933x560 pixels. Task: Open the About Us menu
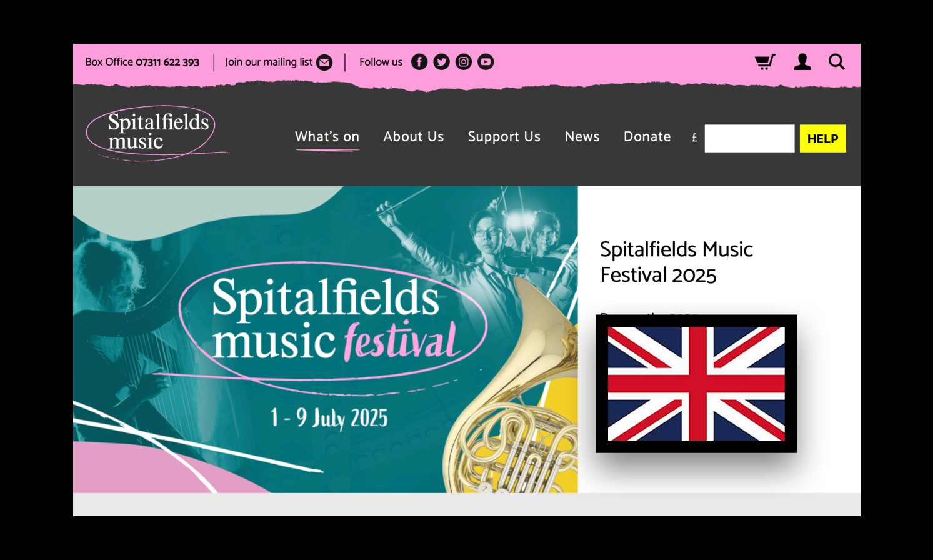tap(414, 137)
